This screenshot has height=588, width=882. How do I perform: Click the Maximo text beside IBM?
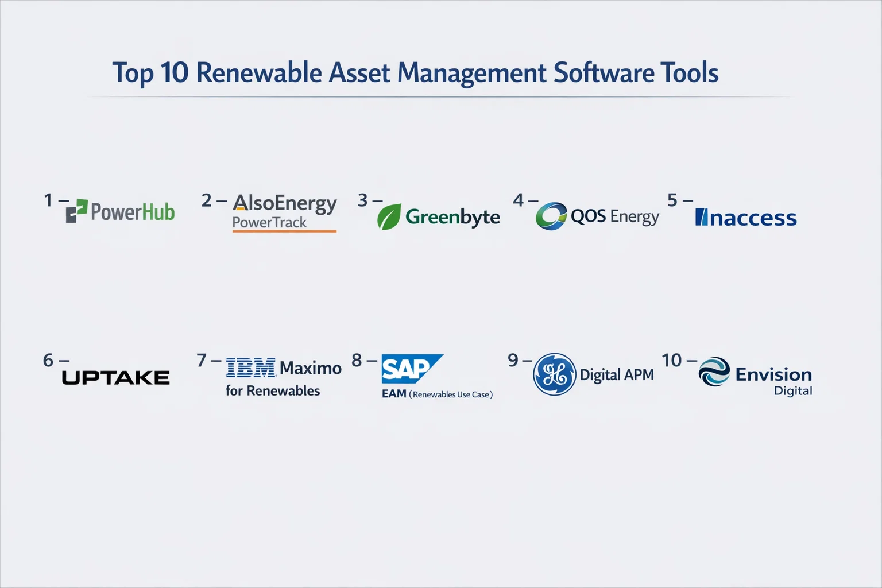click(310, 367)
